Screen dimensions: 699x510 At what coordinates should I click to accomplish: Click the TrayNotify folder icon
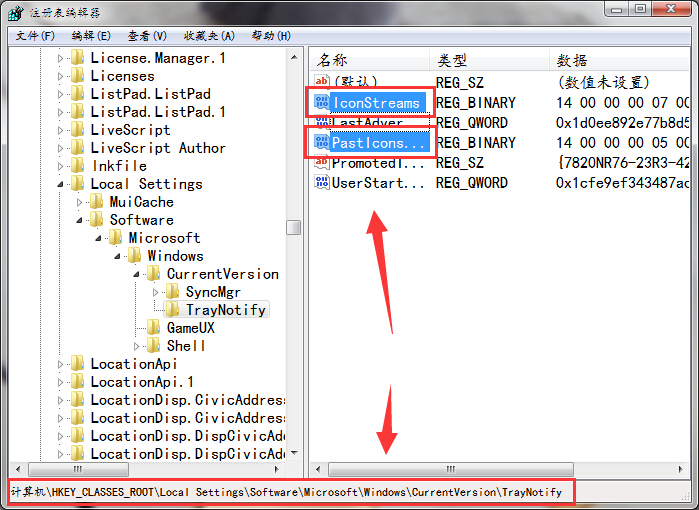173,310
